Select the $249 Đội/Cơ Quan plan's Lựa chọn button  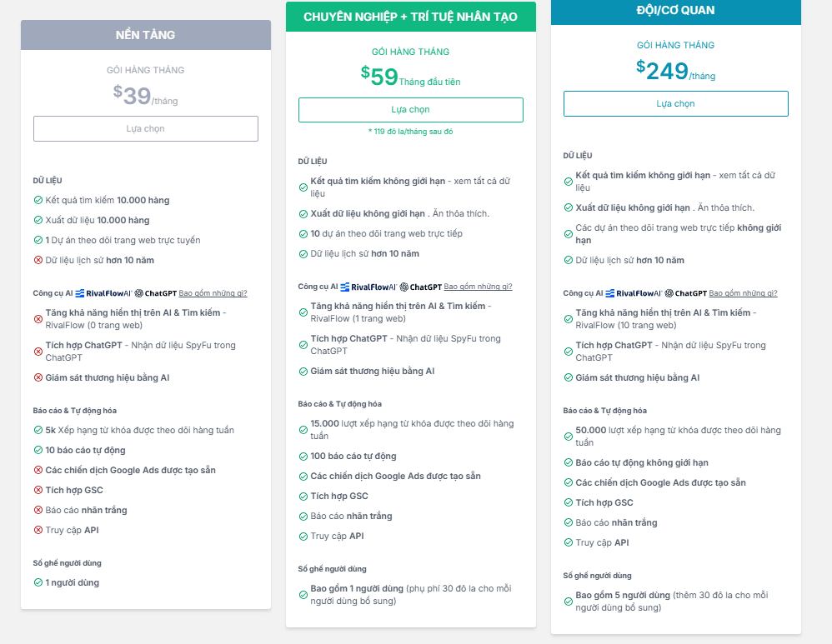[675, 103]
